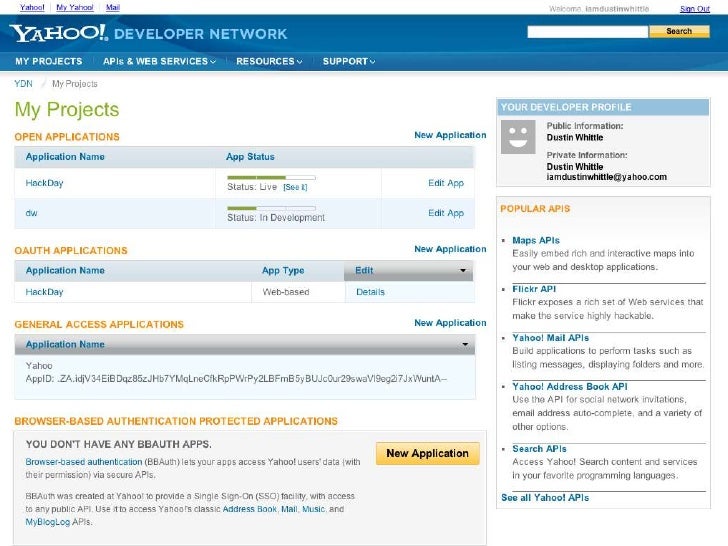This screenshot has width=728, height=546.
Task: Open the My Yahoo! top link
Action: (75, 7)
